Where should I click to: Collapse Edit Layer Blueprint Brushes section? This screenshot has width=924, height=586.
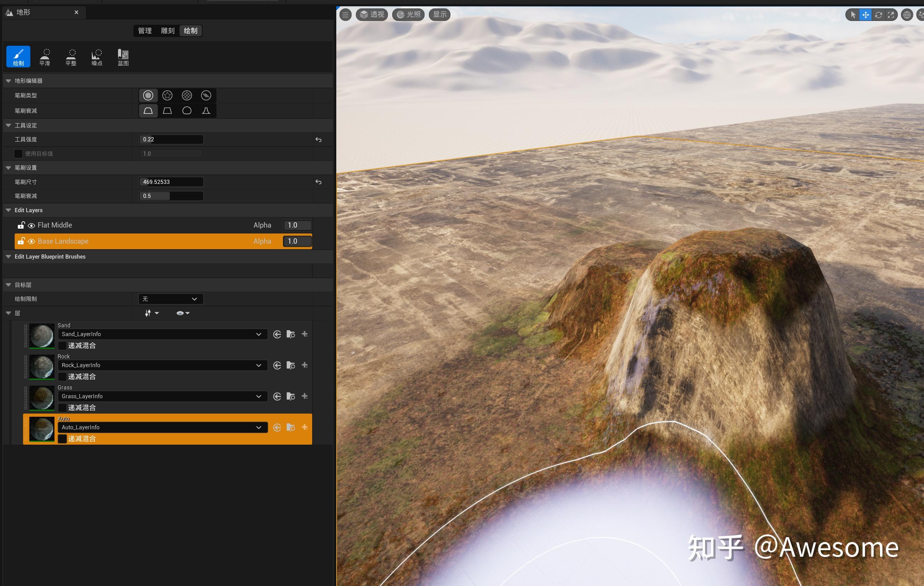(8, 257)
